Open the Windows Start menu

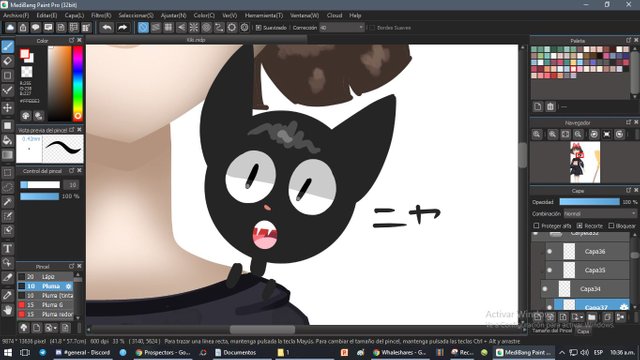[8, 352]
